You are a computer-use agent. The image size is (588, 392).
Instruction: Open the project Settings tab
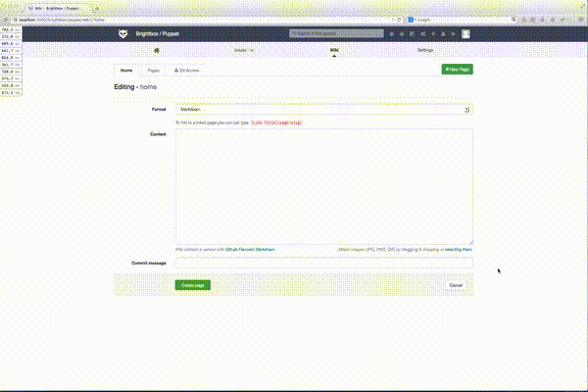425,49
